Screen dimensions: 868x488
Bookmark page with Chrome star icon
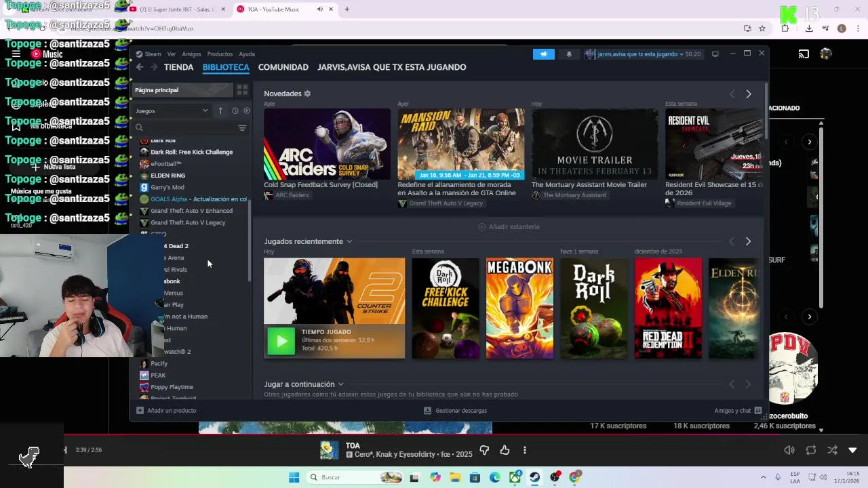pyautogui.click(x=762, y=28)
